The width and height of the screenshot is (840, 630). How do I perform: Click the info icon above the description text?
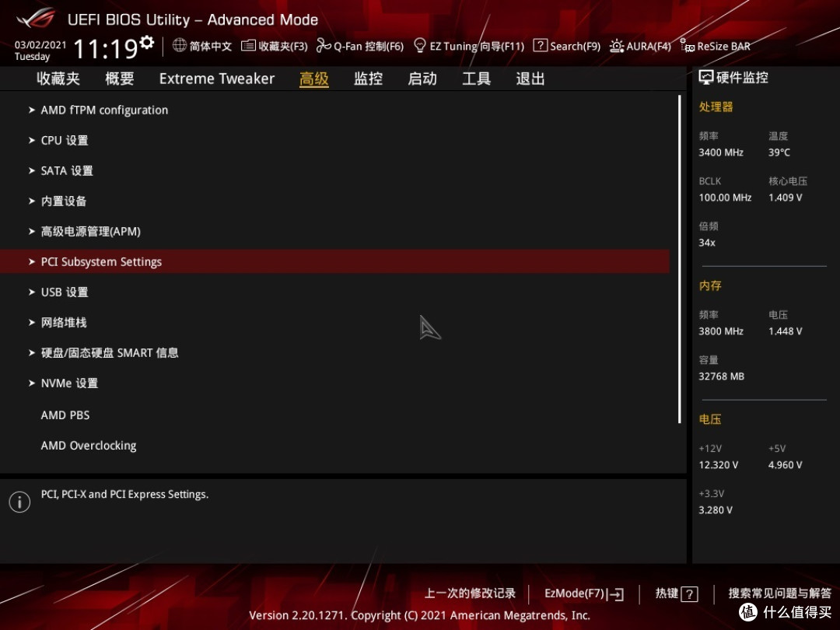tap(19, 502)
